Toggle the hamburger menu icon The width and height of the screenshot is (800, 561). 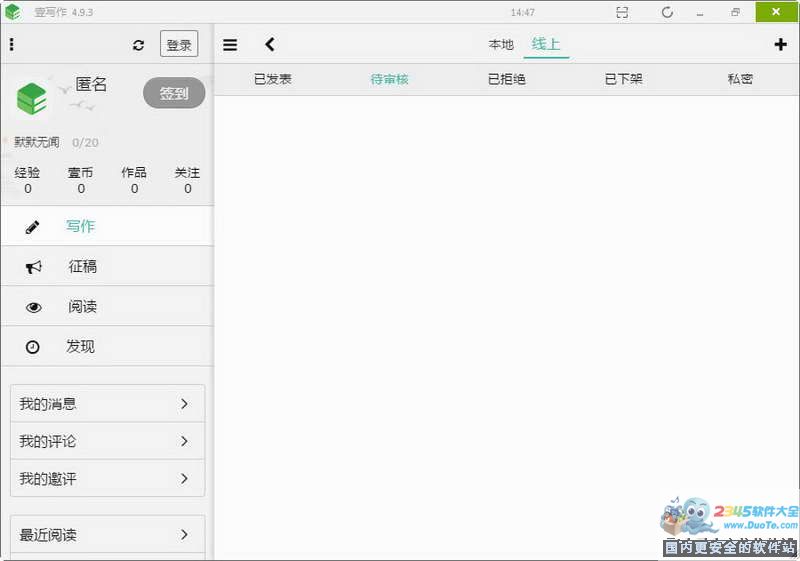tap(230, 45)
